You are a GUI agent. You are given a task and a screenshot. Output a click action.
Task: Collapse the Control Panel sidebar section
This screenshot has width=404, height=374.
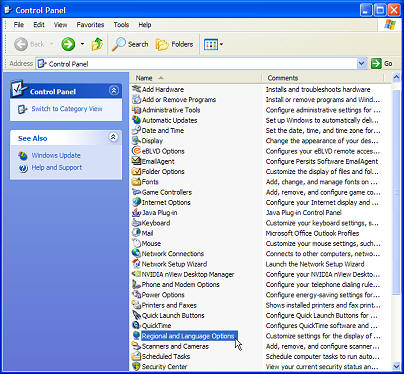click(113, 91)
